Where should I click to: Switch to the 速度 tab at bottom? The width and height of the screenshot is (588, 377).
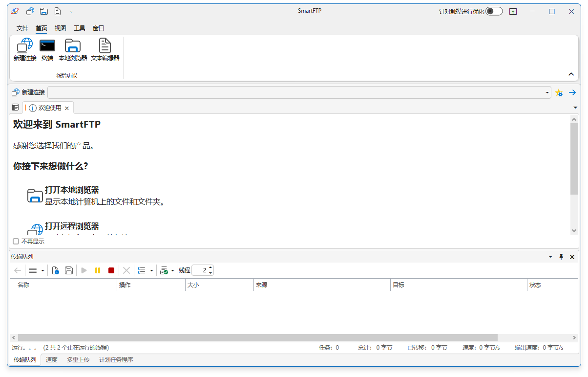coord(51,360)
